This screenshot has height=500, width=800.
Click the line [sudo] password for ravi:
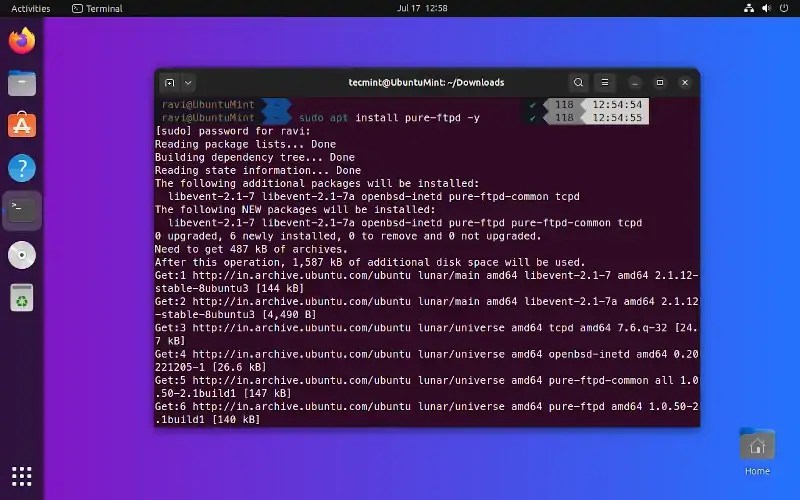pos(233,131)
